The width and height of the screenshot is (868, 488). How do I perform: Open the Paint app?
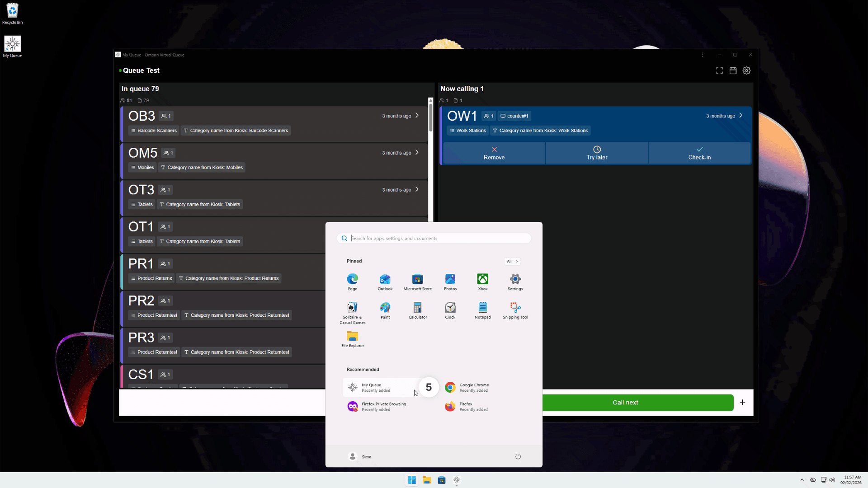[x=385, y=310]
